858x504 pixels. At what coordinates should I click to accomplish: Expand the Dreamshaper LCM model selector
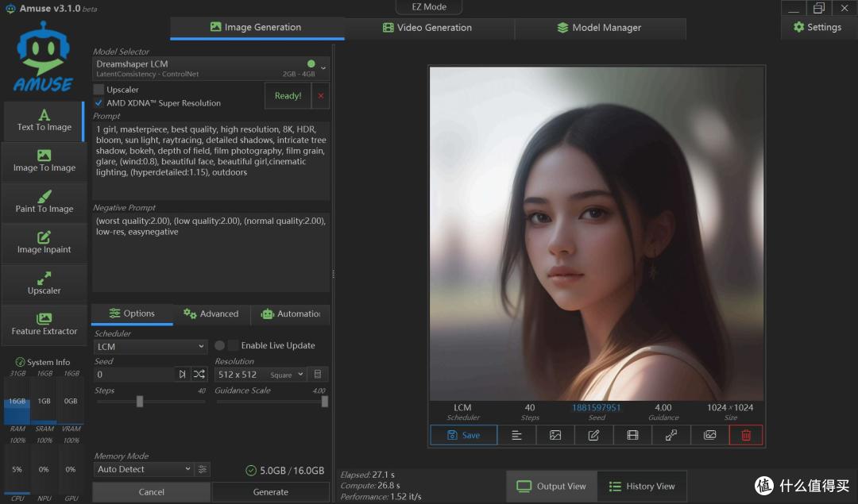click(211, 68)
